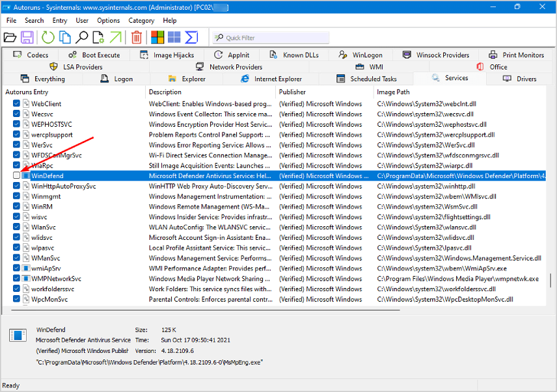Switch to the LSA Providers tab

76,67
